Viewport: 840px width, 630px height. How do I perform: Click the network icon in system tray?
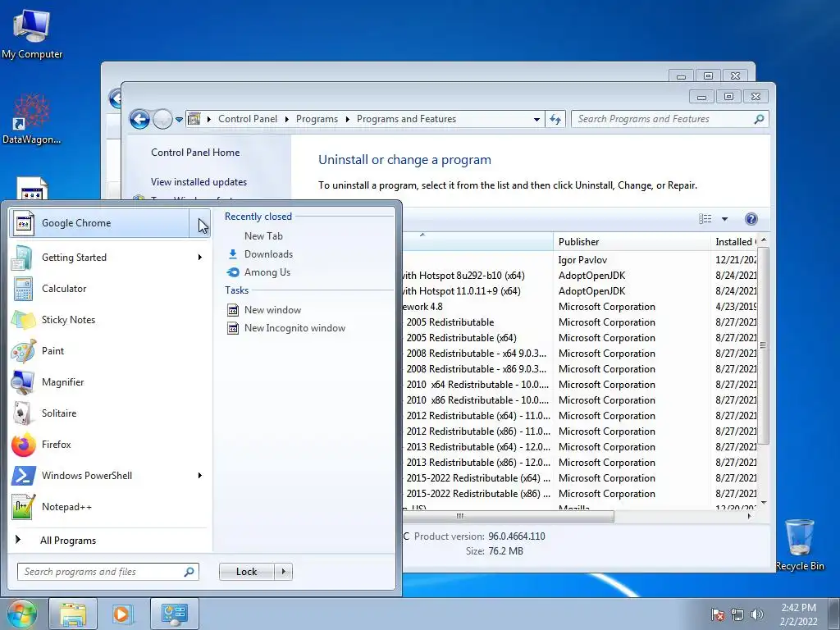pyautogui.click(x=737, y=614)
